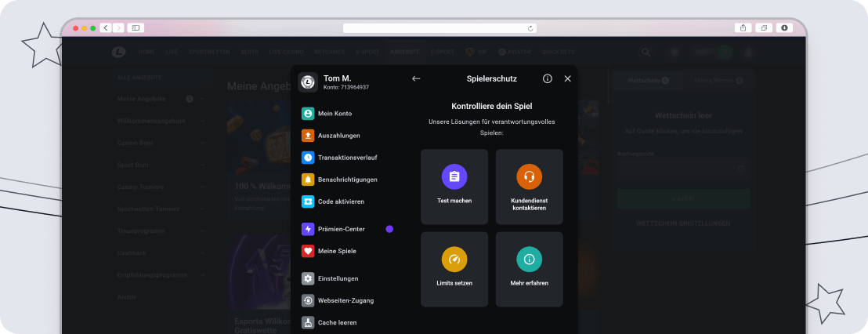Viewport: 868px width, 334px height.
Task: Open SPORTWETTEN in top navigation
Action: click(210, 52)
